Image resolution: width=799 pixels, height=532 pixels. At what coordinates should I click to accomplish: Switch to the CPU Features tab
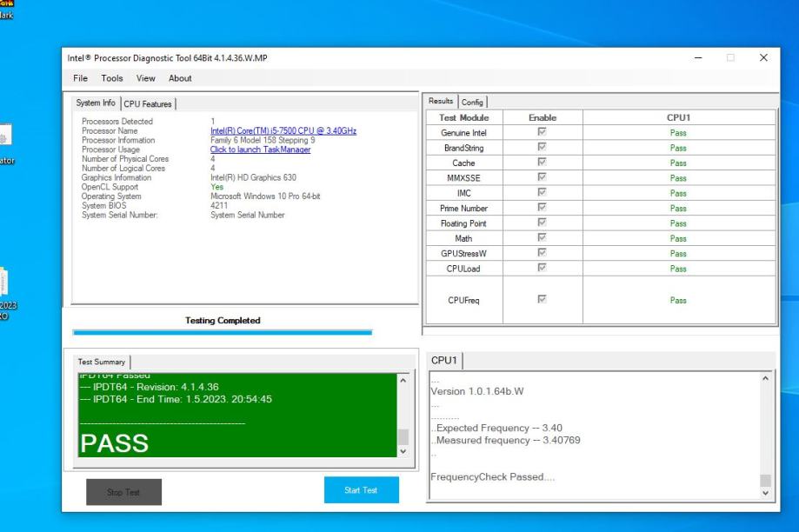149,104
